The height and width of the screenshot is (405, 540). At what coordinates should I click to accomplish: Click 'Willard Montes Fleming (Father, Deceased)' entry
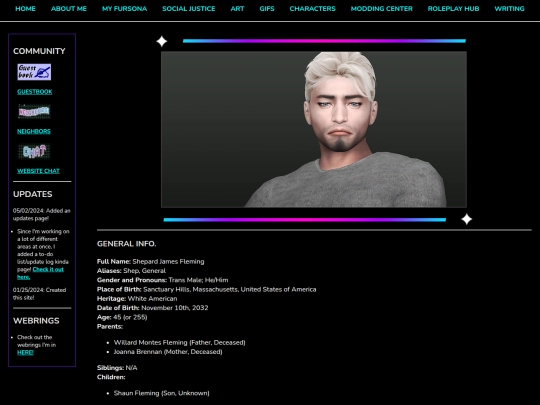[x=179, y=342]
